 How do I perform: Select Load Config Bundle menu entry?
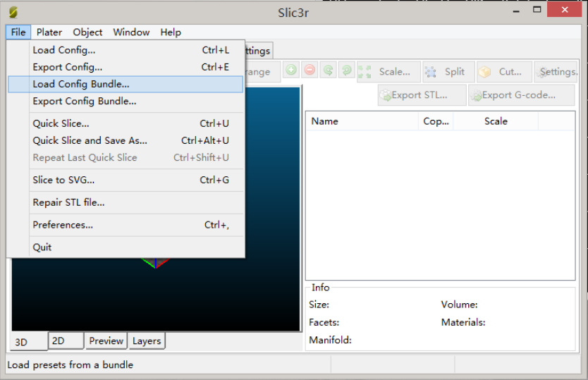pyautogui.click(x=81, y=84)
